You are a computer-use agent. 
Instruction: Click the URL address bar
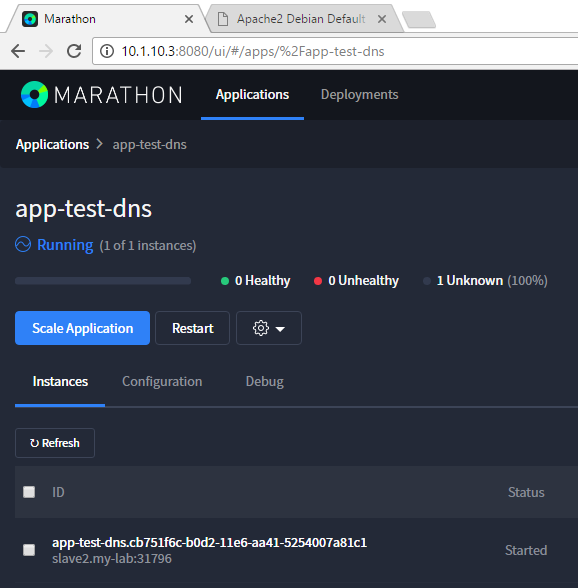(336, 51)
